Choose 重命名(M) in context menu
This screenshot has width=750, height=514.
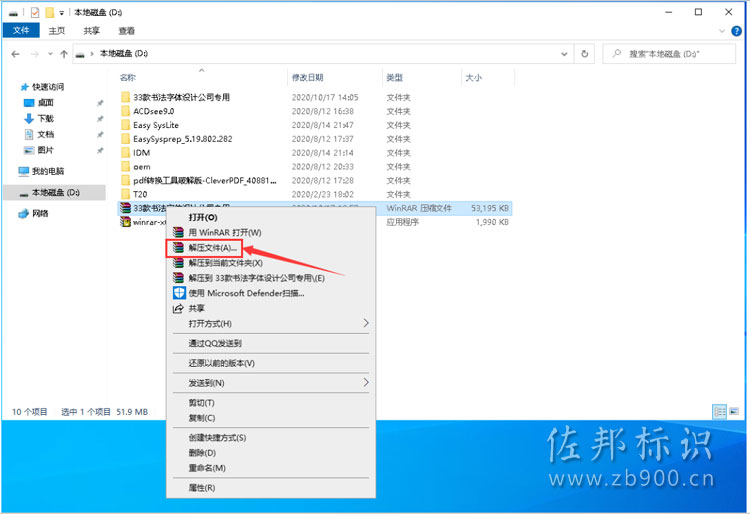point(271,468)
